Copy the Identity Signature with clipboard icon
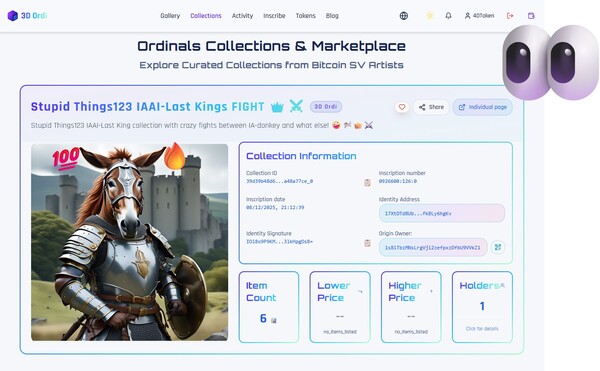Image resolution: width=600 pixels, height=371 pixels. 367,243
